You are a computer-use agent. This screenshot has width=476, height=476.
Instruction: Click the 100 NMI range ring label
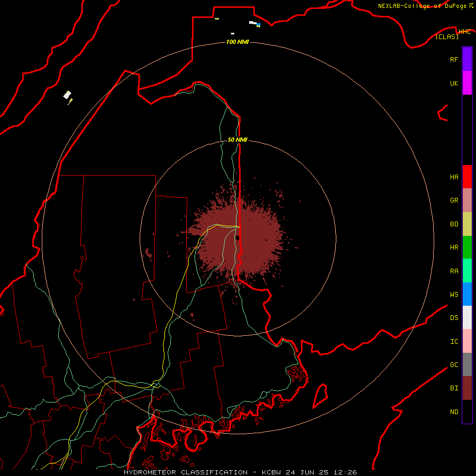[237, 42]
